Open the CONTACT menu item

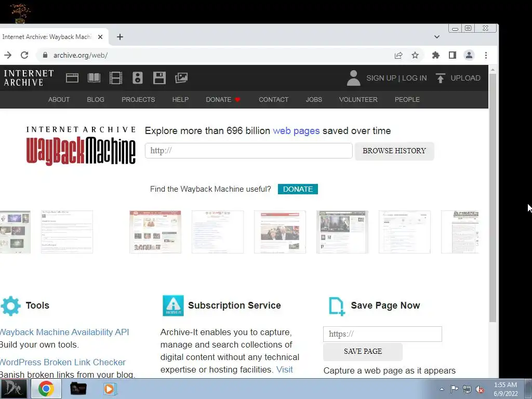(273, 99)
